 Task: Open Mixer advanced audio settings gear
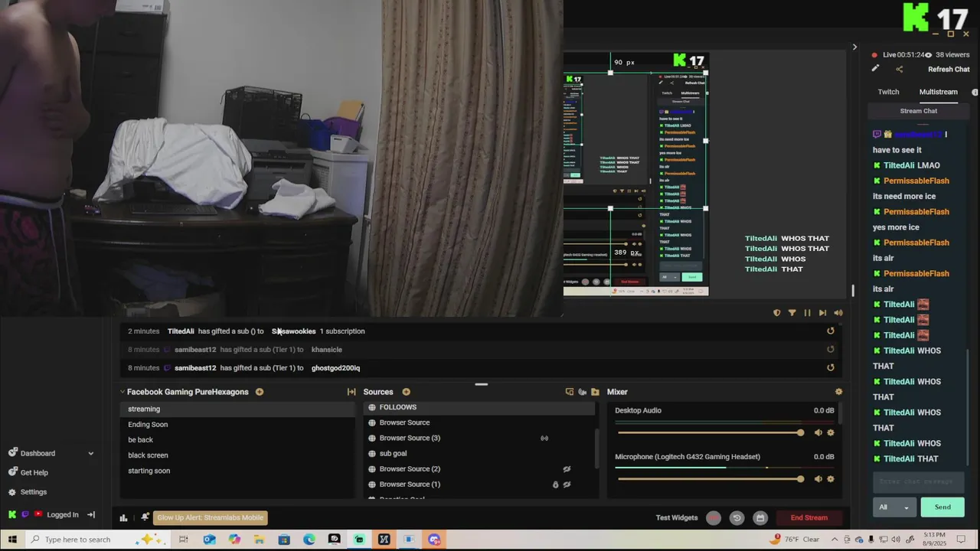tap(838, 392)
